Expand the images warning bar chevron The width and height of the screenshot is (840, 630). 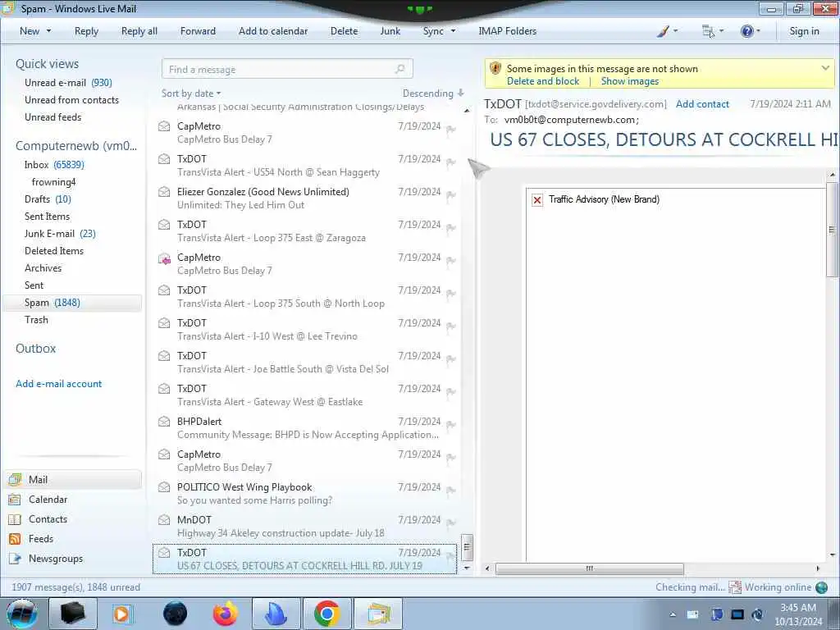coord(825,68)
